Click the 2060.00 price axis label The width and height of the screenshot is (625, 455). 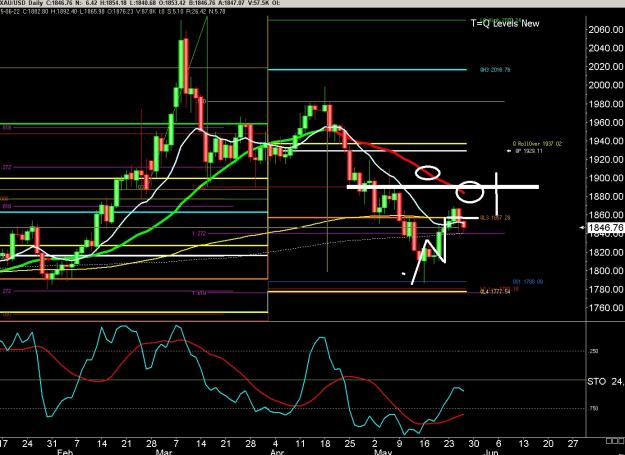pyautogui.click(x=605, y=29)
